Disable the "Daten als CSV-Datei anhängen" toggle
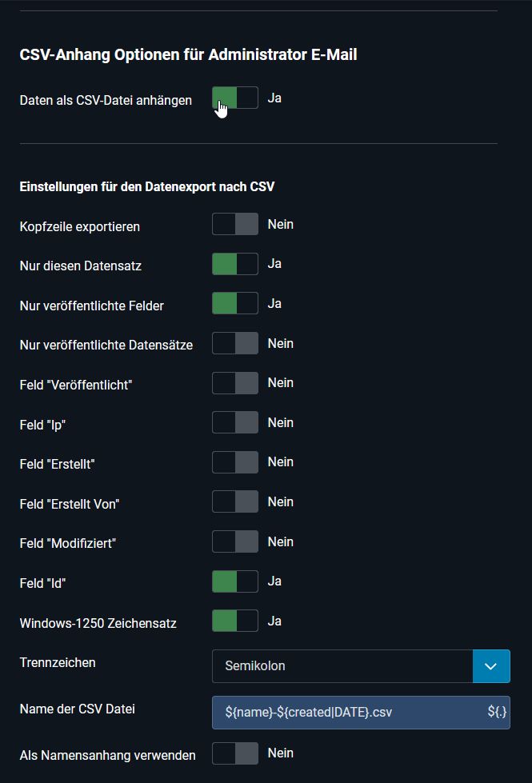The width and height of the screenshot is (532, 783). click(234, 98)
